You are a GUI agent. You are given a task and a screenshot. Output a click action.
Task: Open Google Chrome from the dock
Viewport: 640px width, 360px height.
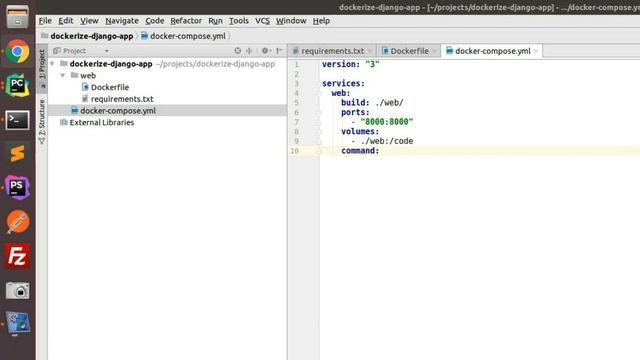pyautogui.click(x=17, y=51)
